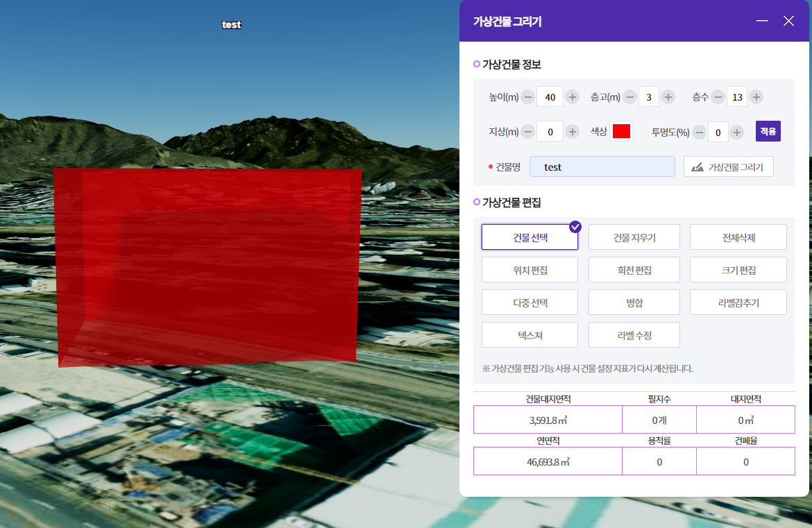Click the 건물 지우기 button
Screen dimensions: 812x528
pyautogui.click(x=634, y=237)
